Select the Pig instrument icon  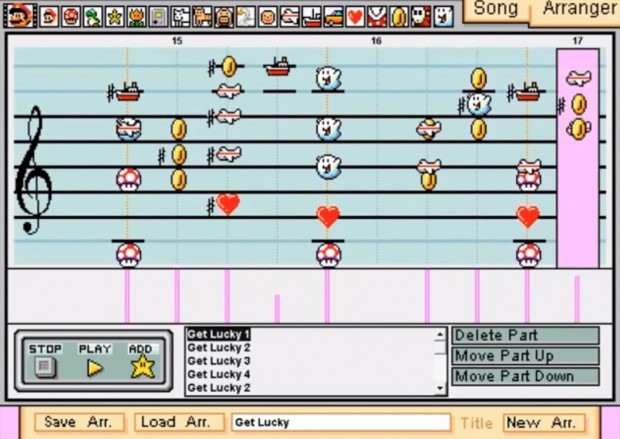click(224, 17)
